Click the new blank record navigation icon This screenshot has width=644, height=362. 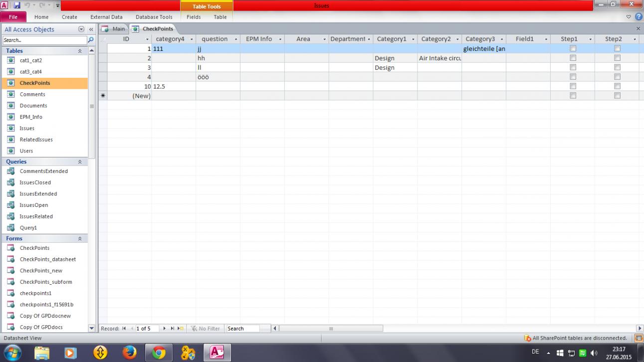point(181,329)
